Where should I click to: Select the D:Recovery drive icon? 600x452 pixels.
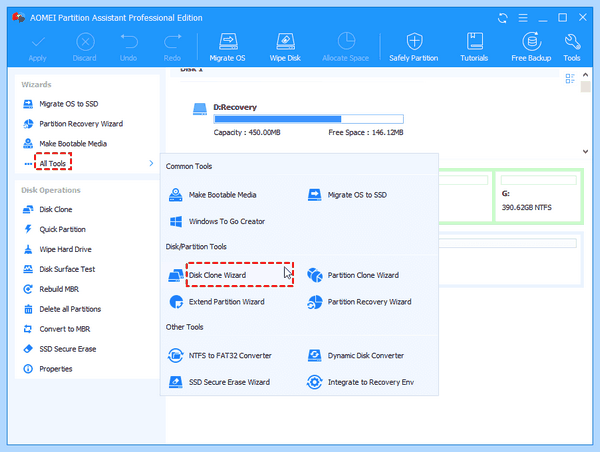pos(200,109)
